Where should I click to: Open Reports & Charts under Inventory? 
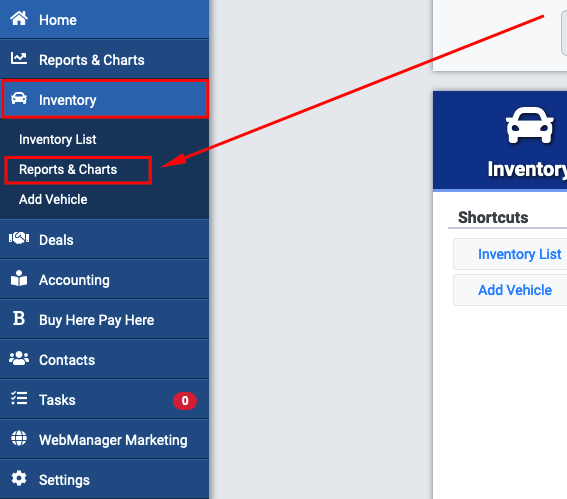tap(68, 170)
